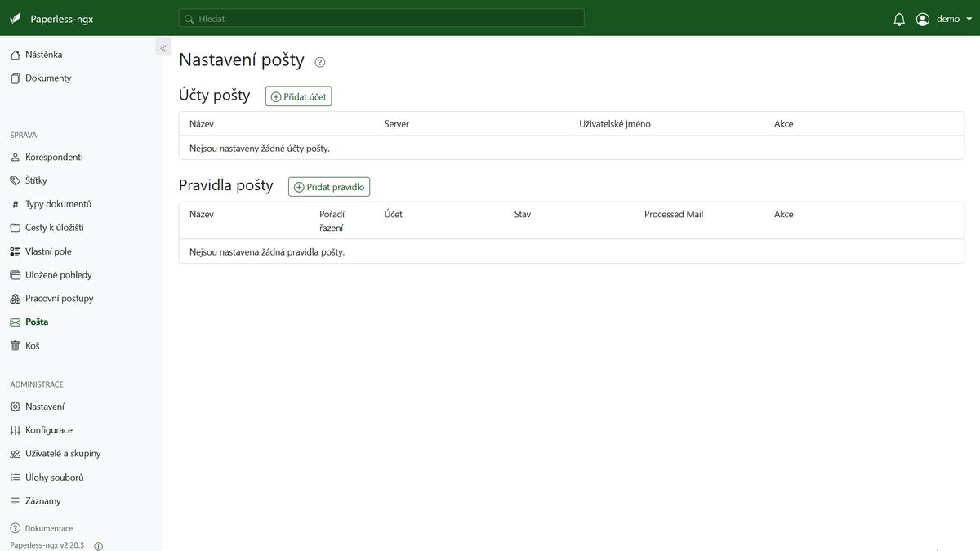
Task: Open Vlastní pole custom fields
Action: (48, 251)
